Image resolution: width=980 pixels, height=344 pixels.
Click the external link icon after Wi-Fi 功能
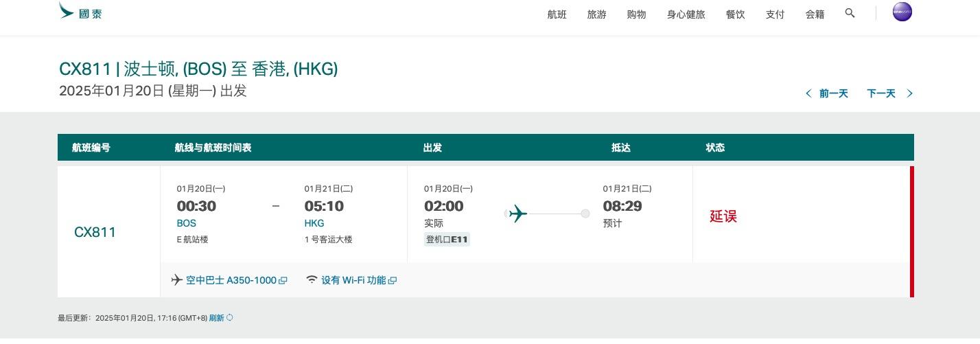tap(393, 281)
